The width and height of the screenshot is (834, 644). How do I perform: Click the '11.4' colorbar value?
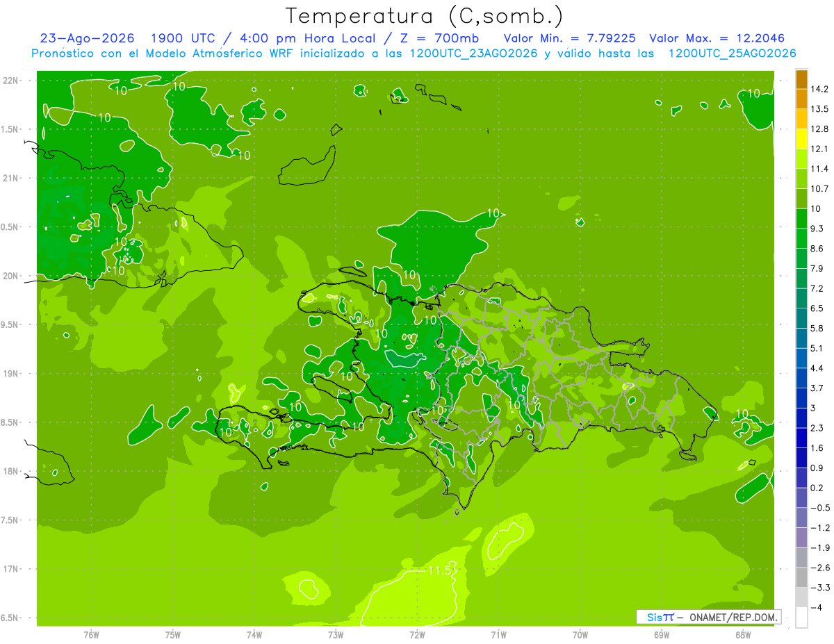pyautogui.click(x=819, y=169)
